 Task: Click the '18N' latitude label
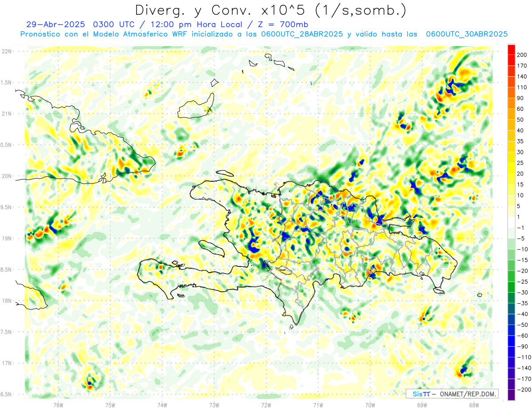[6, 301]
